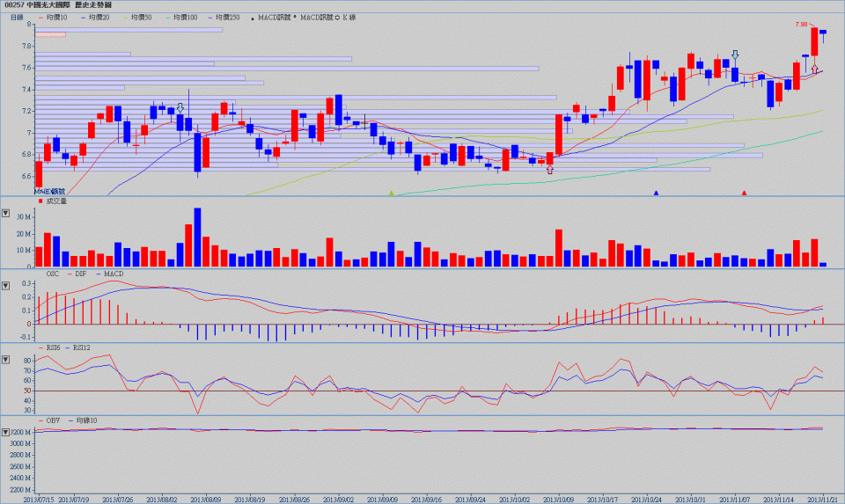Click the 成交量 volume legend red square
This screenshot has width=845, height=504.
[40, 201]
